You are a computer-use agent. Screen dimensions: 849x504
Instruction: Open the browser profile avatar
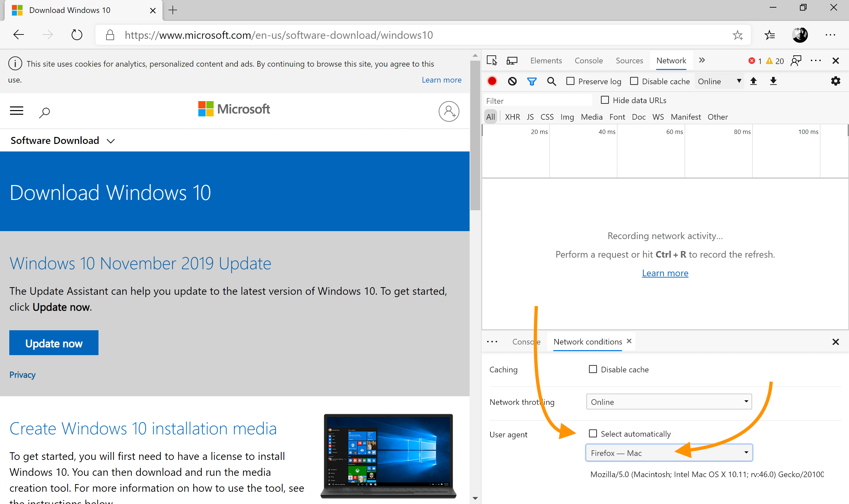coord(800,34)
